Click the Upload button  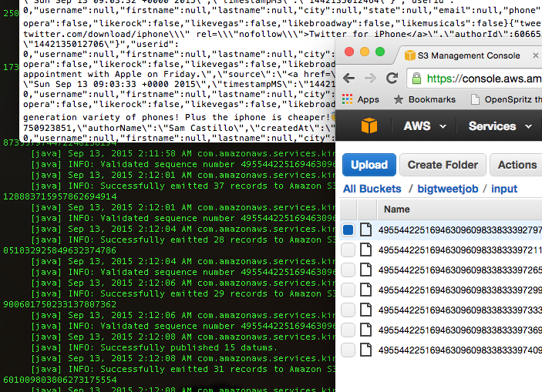pyautogui.click(x=369, y=165)
